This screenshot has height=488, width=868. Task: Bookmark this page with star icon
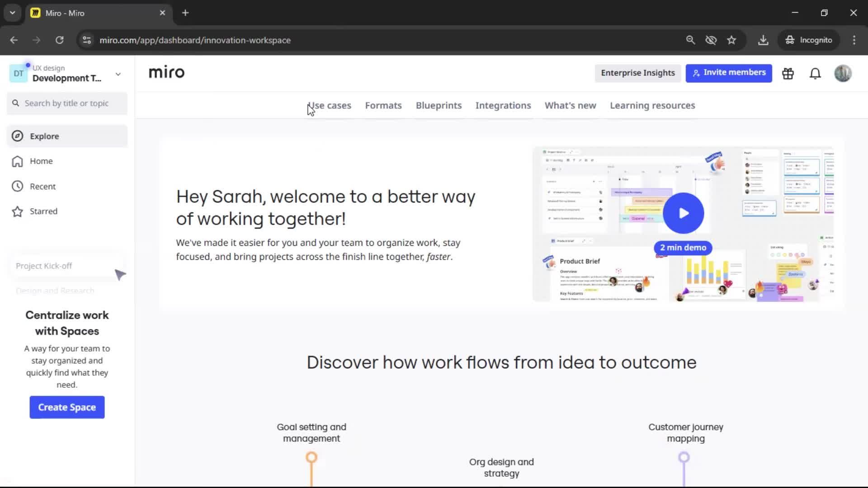tap(731, 40)
